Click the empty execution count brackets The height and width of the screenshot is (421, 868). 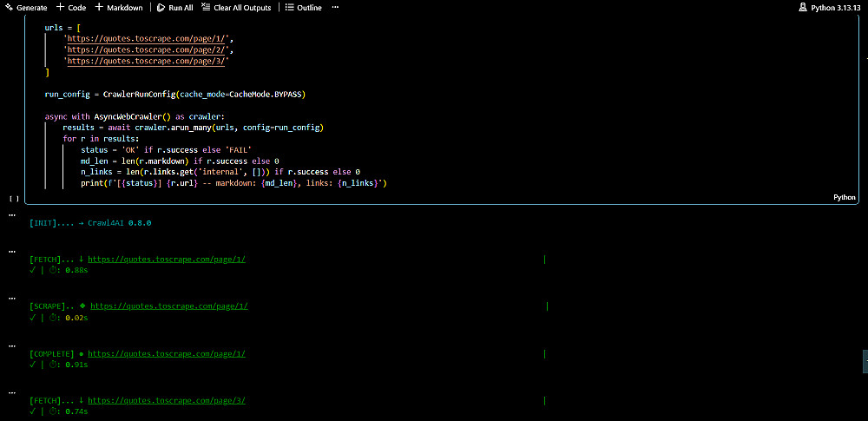tap(15, 198)
